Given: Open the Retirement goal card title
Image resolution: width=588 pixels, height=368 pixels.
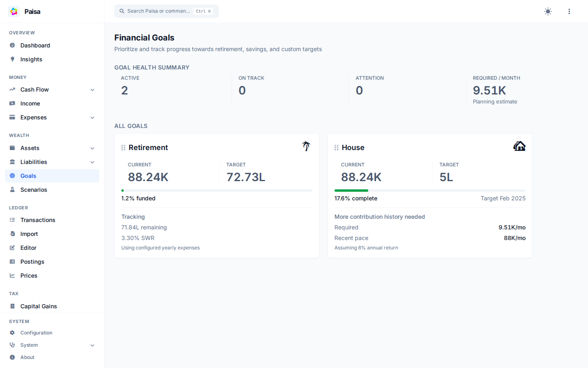Looking at the screenshot, I should pos(148,148).
